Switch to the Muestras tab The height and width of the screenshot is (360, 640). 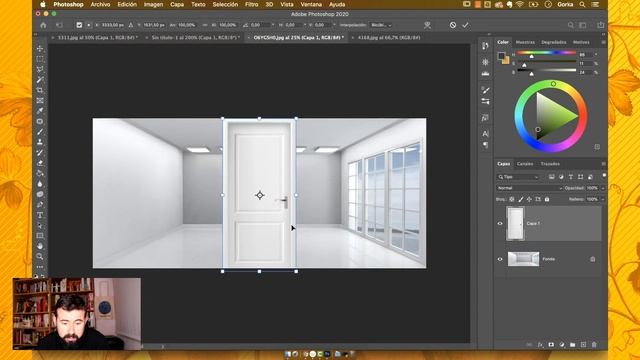pyautogui.click(x=525, y=42)
